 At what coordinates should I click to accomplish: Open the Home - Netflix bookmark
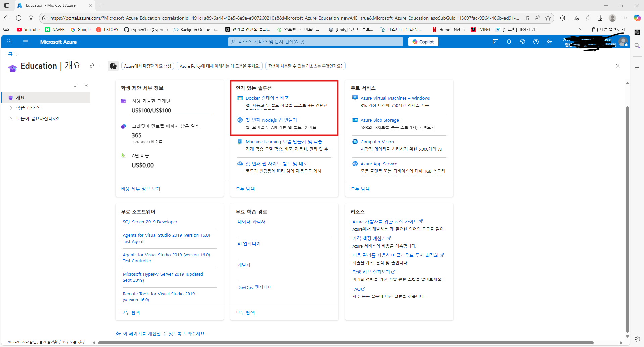(x=449, y=30)
